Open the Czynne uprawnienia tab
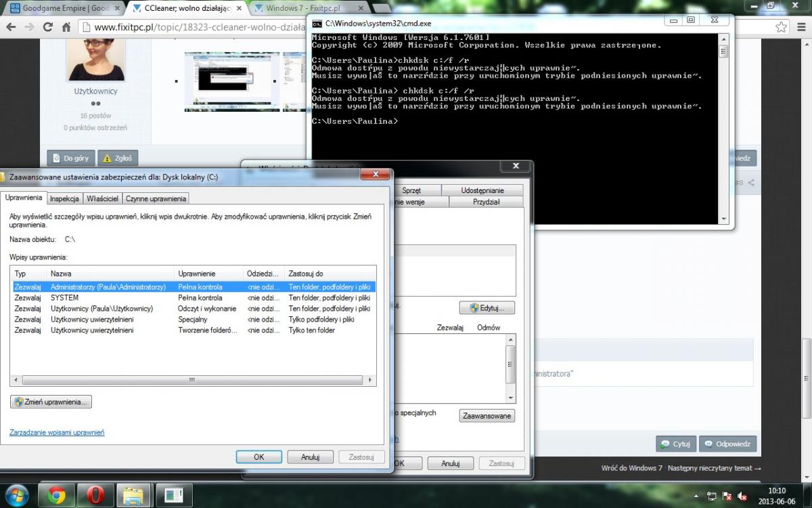The width and height of the screenshot is (812, 508). click(x=156, y=198)
